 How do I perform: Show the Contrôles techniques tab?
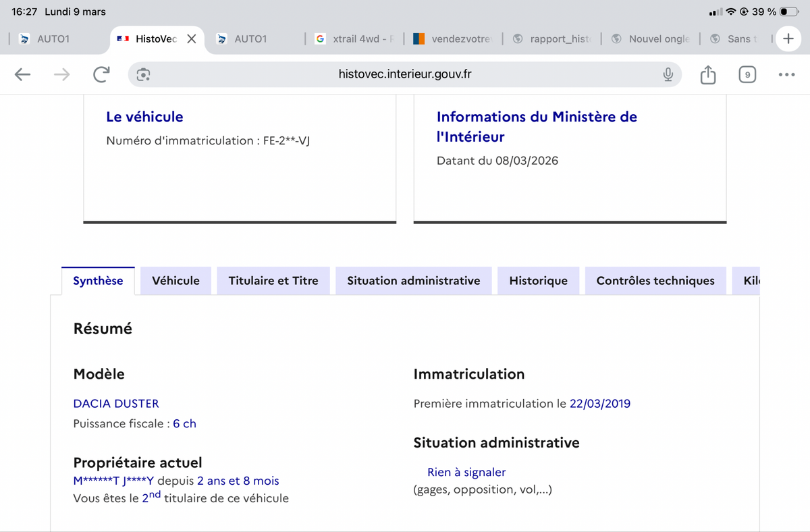tap(655, 281)
